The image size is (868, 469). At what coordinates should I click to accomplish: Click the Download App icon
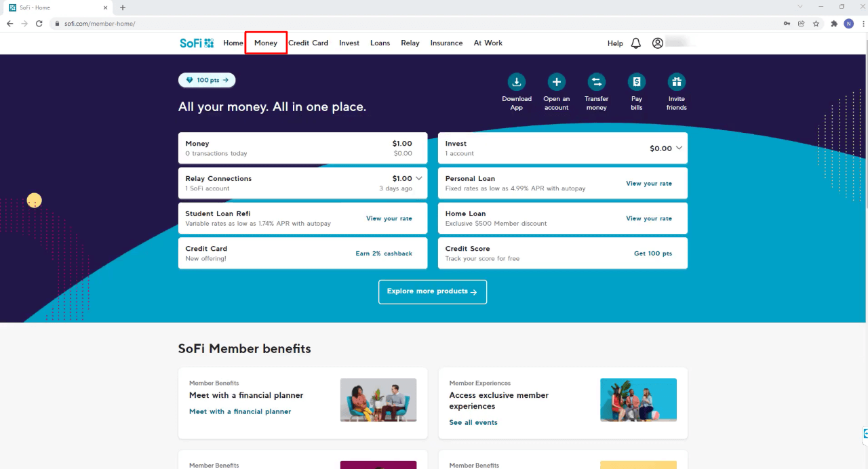click(517, 82)
